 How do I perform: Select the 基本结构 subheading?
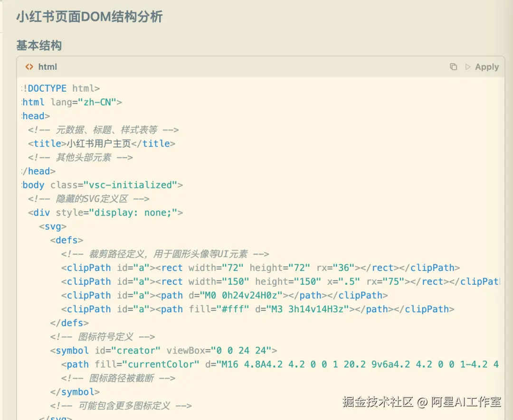point(39,45)
